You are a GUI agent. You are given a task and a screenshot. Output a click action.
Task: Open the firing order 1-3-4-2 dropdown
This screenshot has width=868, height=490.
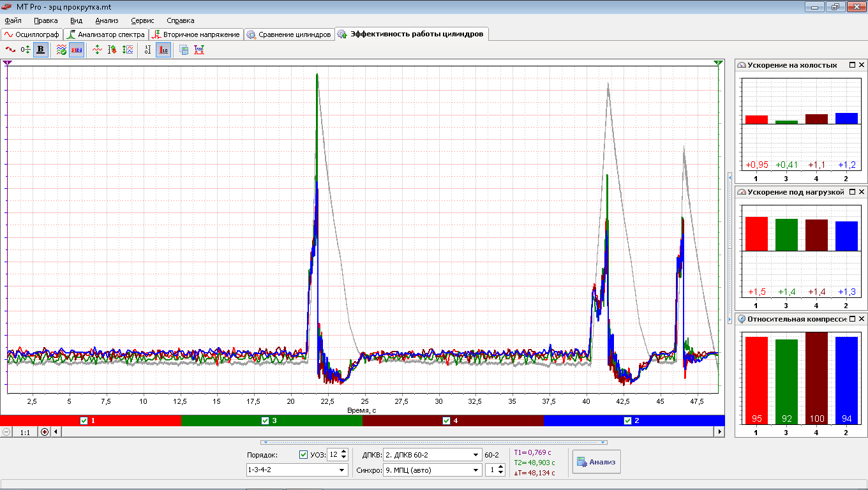point(297,470)
